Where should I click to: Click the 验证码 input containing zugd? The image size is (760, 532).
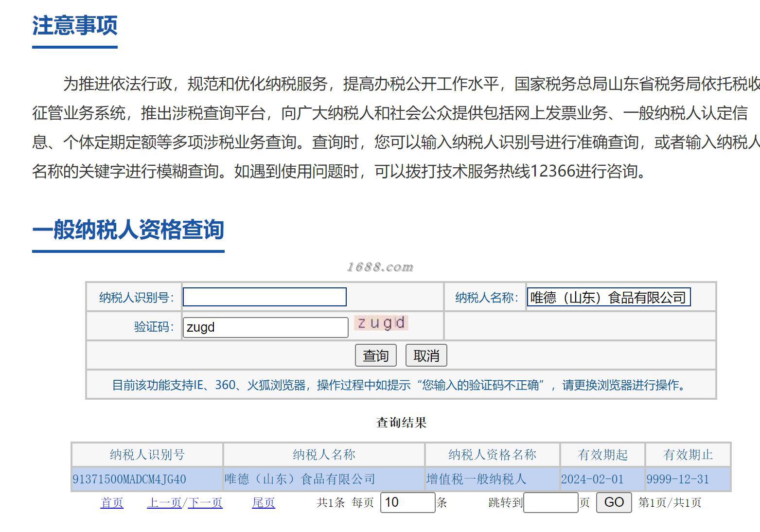point(265,327)
